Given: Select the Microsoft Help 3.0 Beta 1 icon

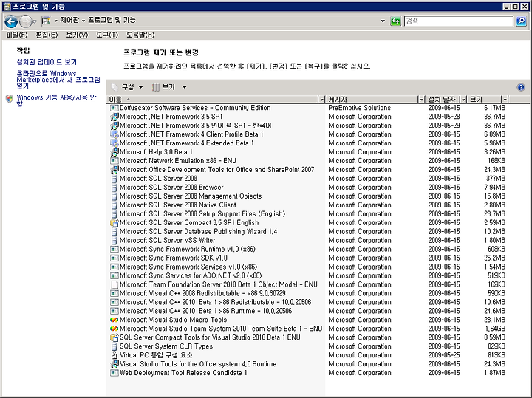Looking at the screenshot, I should 115,152.
